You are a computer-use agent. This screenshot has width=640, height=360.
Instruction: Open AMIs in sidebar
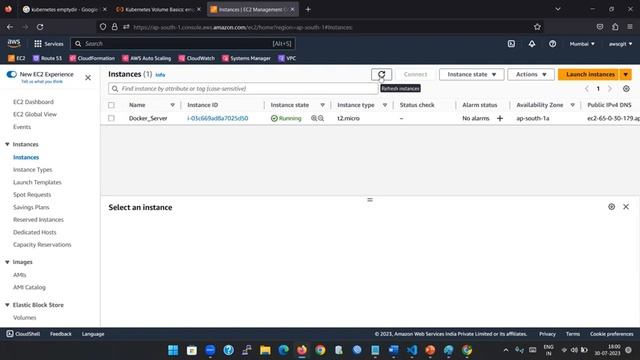click(x=20, y=275)
